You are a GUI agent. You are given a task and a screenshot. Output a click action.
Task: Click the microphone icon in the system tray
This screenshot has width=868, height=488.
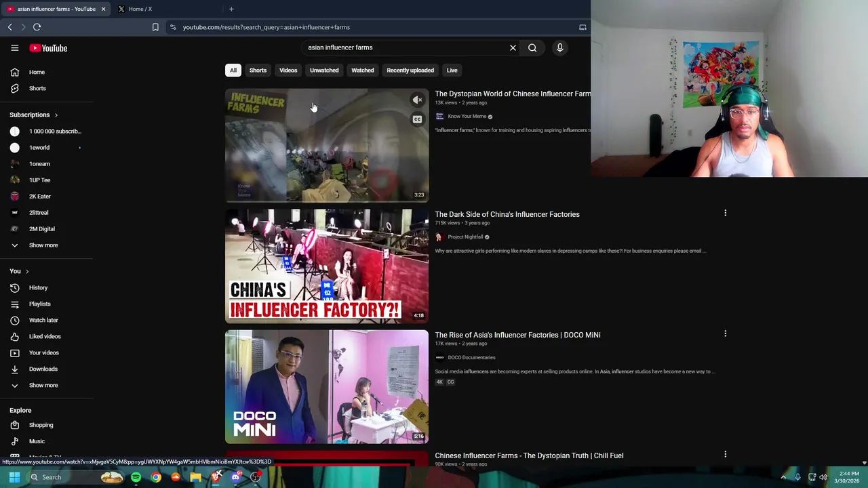click(x=797, y=477)
